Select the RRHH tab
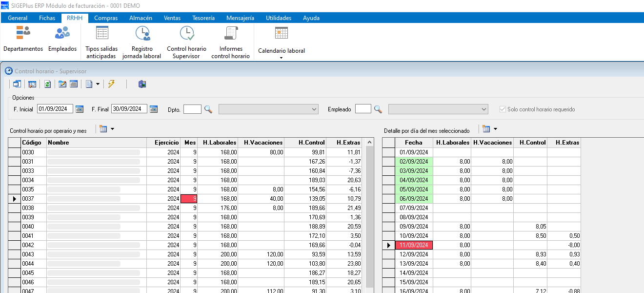The image size is (644, 293). click(x=75, y=18)
